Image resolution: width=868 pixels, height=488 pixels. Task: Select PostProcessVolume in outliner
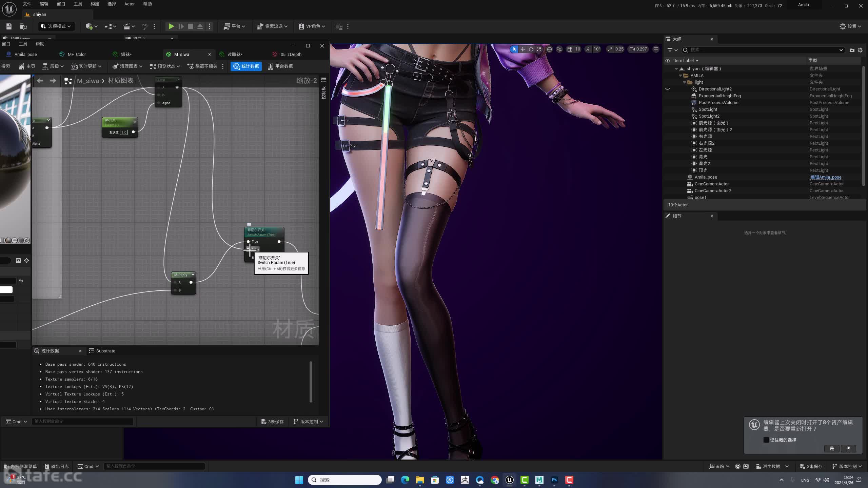tap(718, 103)
